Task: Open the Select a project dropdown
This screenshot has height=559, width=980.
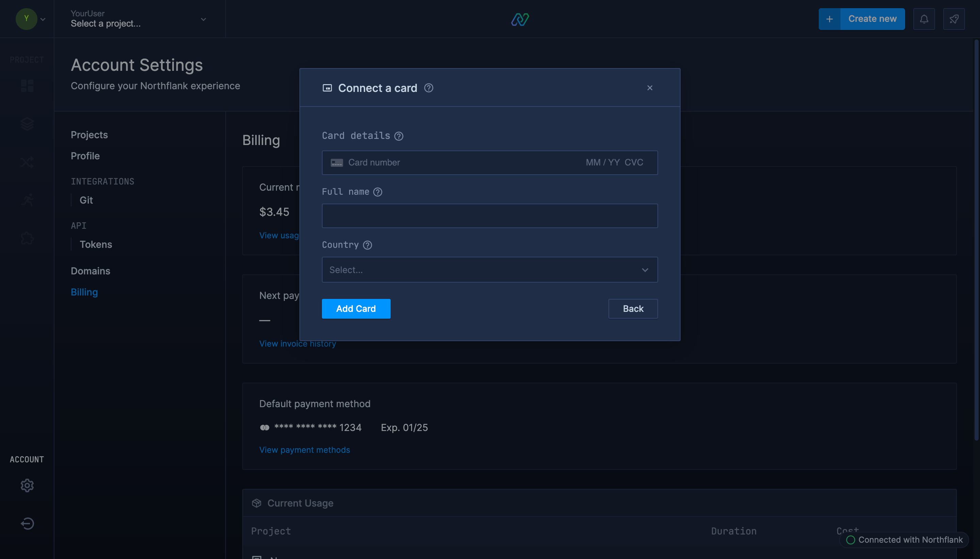Action: tap(139, 19)
